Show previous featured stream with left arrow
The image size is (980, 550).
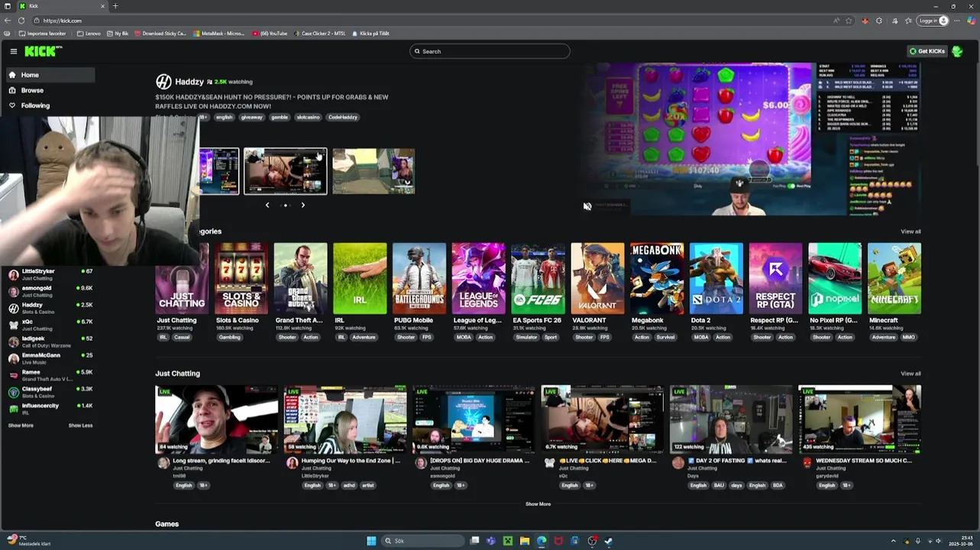click(x=267, y=205)
